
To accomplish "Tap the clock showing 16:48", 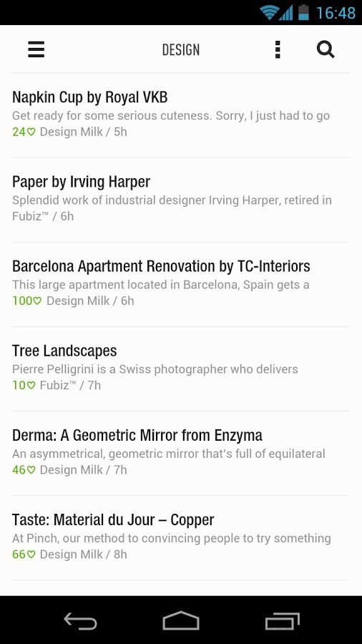I will [336, 13].
